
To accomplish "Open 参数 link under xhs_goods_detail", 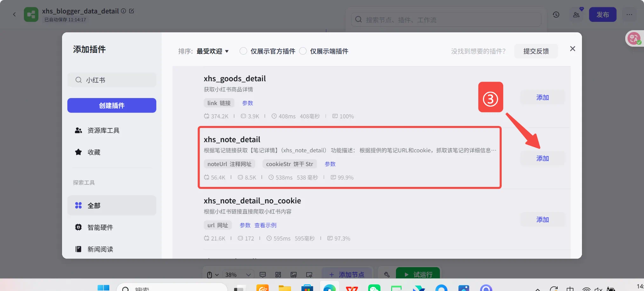I will tap(247, 103).
